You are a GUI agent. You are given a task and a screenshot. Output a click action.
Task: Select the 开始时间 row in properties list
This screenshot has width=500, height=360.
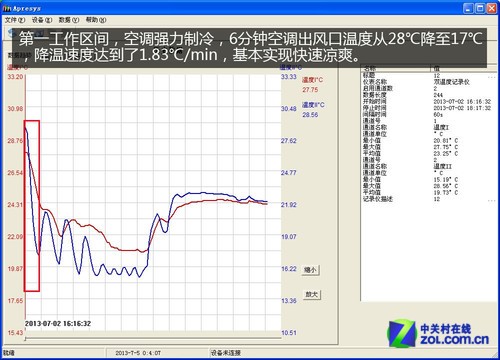pyautogui.click(x=428, y=101)
